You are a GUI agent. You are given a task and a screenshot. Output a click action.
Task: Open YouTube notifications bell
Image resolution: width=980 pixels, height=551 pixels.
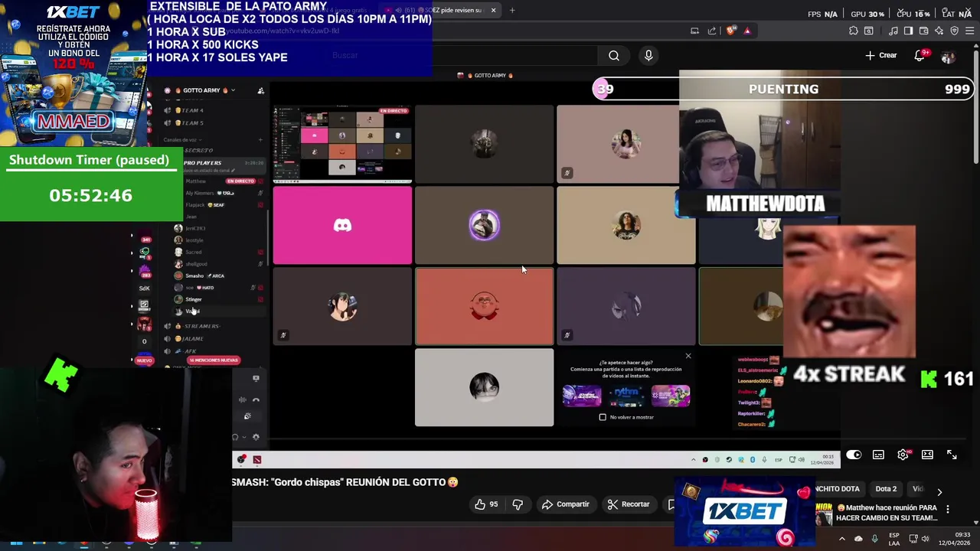[x=920, y=55]
